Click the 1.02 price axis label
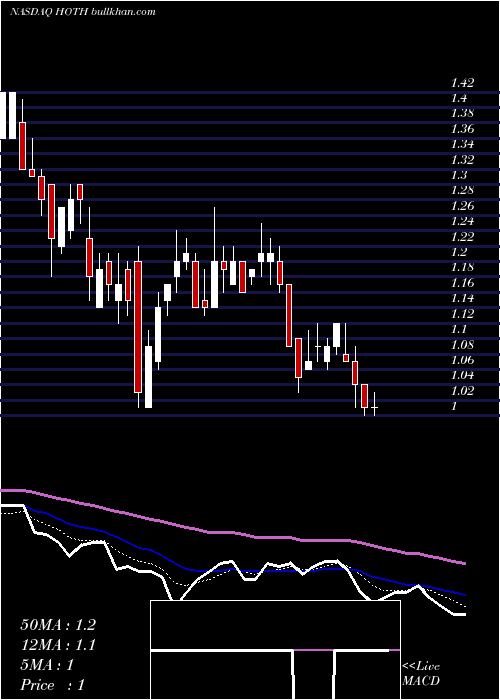 462,391
